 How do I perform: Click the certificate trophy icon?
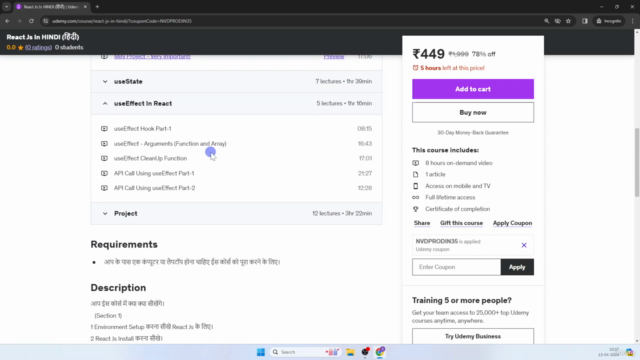(x=416, y=209)
